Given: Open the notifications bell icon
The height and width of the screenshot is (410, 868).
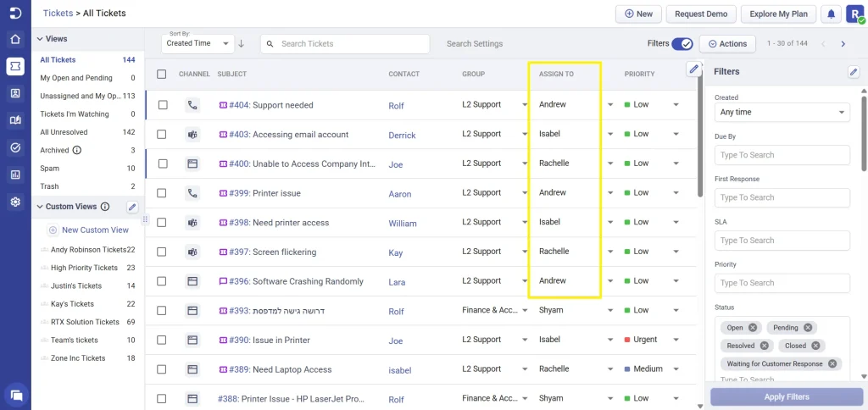Looking at the screenshot, I should click(x=831, y=14).
